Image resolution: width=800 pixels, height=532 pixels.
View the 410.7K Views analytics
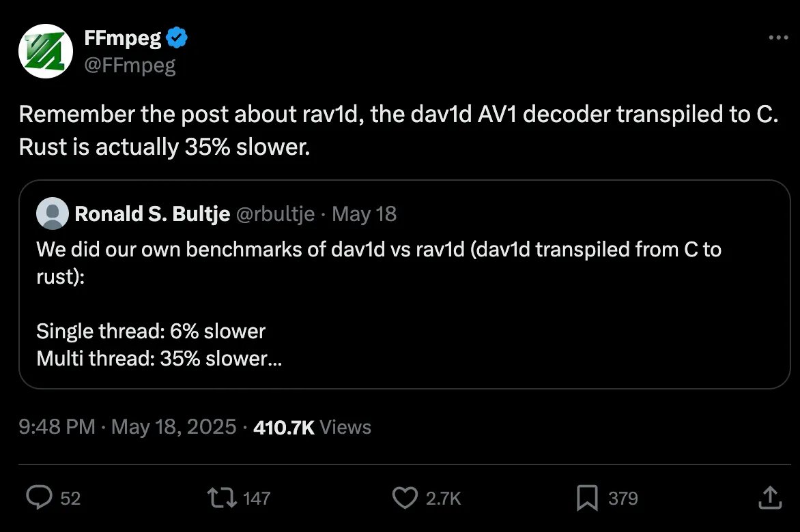312,428
